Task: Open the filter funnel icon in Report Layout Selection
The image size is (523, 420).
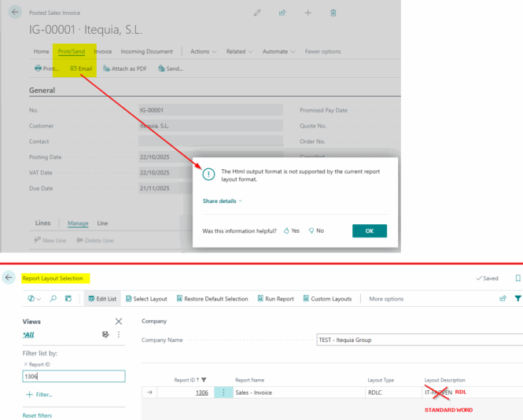Action: pyautogui.click(x=517, y=299)
